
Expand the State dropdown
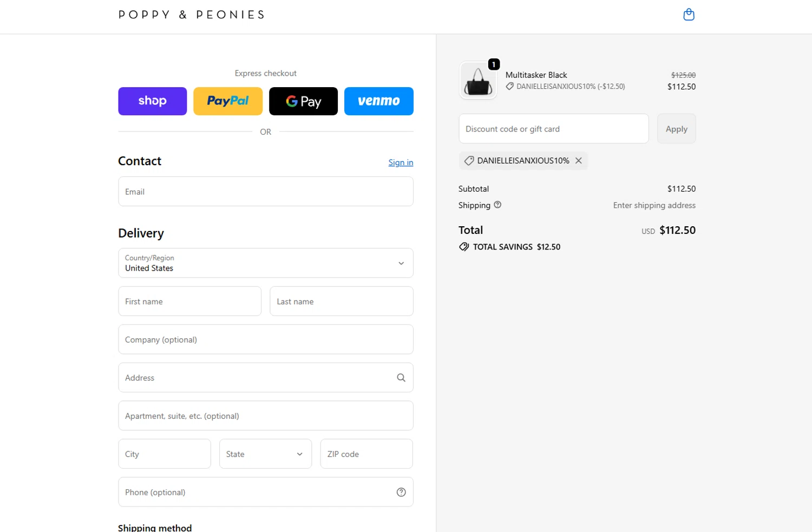point(265,454)
